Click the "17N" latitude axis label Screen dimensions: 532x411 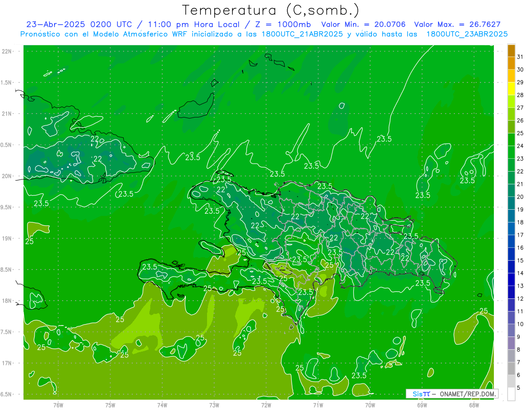click(7, 363)
